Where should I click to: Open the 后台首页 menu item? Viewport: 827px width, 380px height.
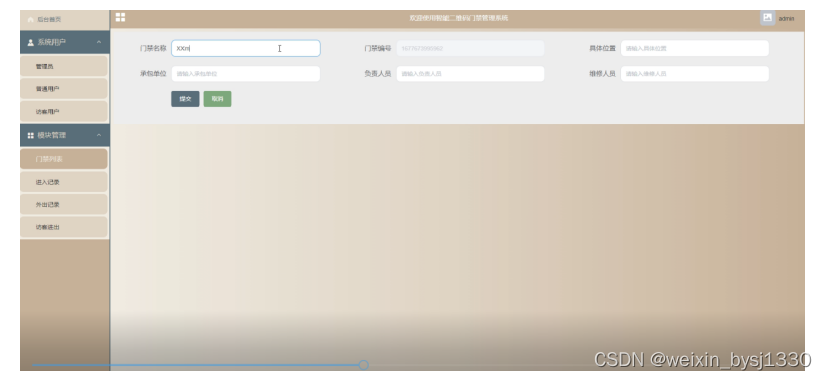(x=64, y=20)
